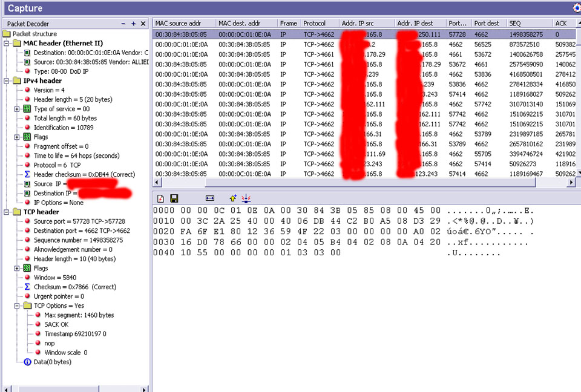The width and height of the screenshot is (581, 392).
Task: Click the Data(0 bytes) info icon
Action: tap(27, 362)
